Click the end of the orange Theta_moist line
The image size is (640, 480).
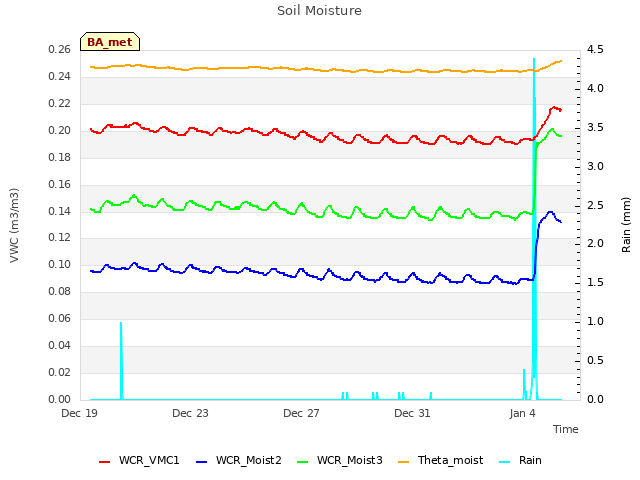(x=561, y=61)
